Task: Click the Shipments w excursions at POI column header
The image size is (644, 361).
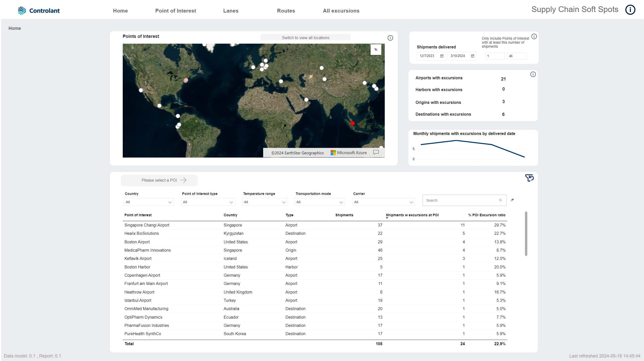Action: tap(413, 215)
